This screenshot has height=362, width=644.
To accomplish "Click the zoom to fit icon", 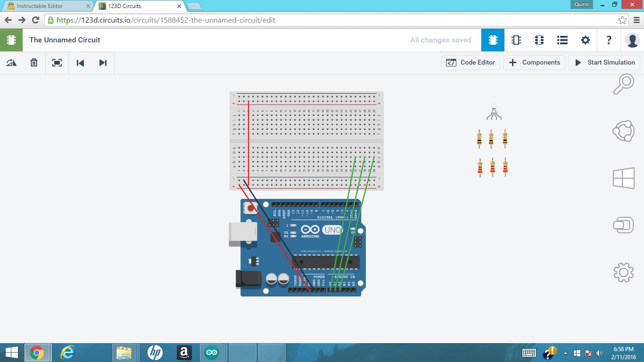I will pyautogui.click(x=57, y=63).
